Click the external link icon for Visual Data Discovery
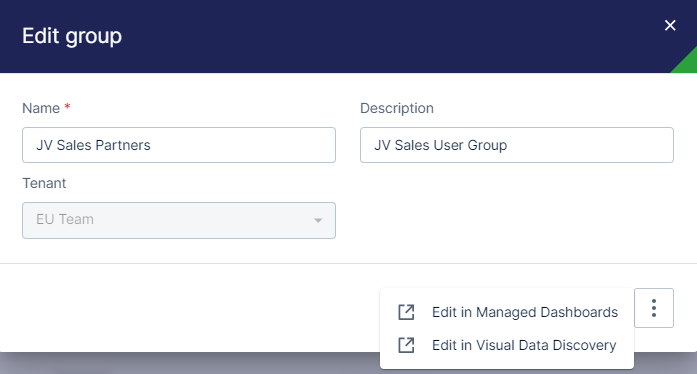Viewport: 697px width, 374px height. pos(406,345)
